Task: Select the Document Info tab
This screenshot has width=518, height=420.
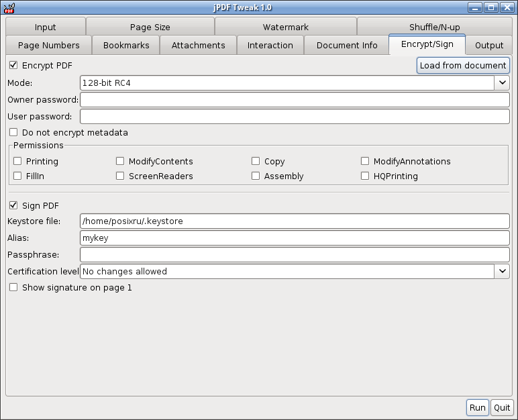Action: 347,45
